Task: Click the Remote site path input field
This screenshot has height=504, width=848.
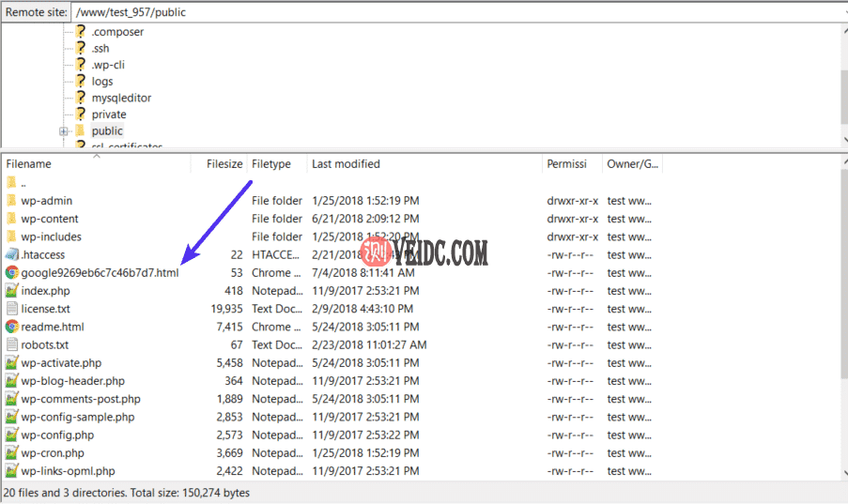Action: click(x=460, y=12)
